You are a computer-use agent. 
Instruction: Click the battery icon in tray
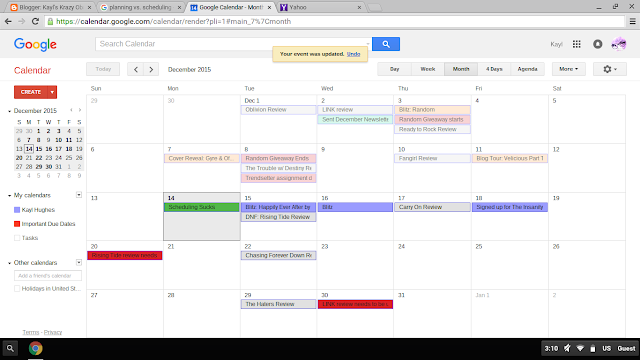pos(593,348)
